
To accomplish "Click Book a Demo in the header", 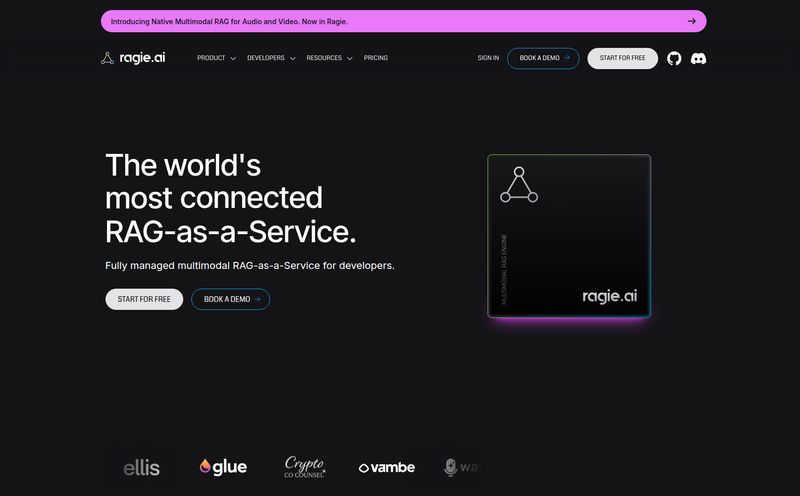I will click(x=543, y=58).
